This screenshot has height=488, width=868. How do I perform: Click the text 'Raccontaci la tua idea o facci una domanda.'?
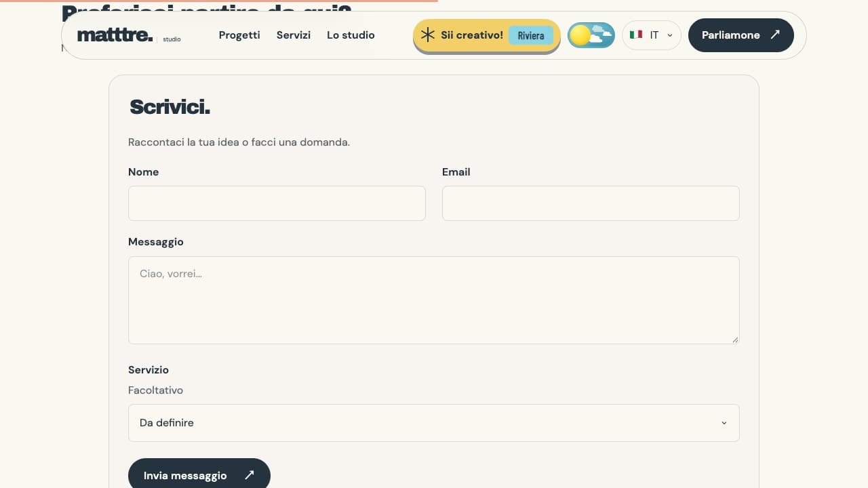coord(239,142)
